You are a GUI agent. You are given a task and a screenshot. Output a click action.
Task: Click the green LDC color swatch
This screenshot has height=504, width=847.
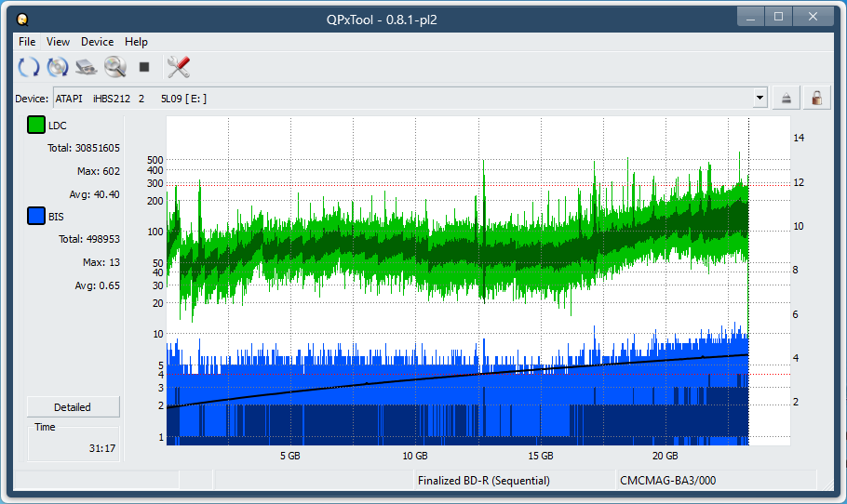[36, 125]
